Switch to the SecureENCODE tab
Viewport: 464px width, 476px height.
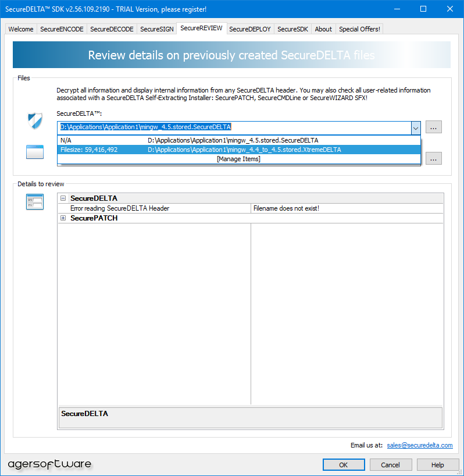tap(62, 29)
